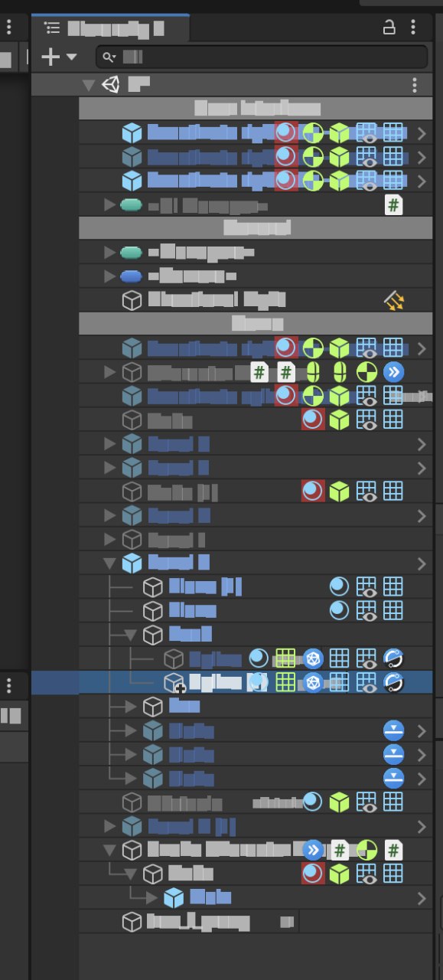Click the Unity logo scene icon
Image resolution: width=443 pixels, height=980 pixels.
(111, 85)
